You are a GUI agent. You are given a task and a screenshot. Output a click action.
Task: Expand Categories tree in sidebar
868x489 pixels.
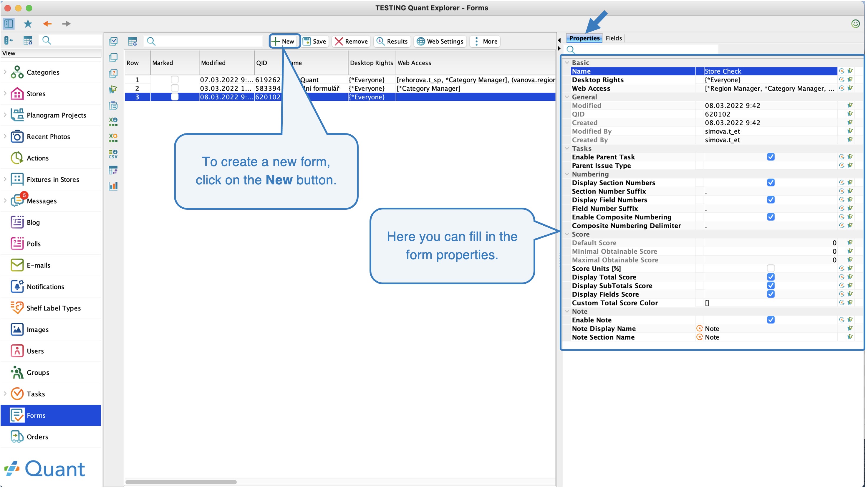pyautogui.click(x=5, y=72)
